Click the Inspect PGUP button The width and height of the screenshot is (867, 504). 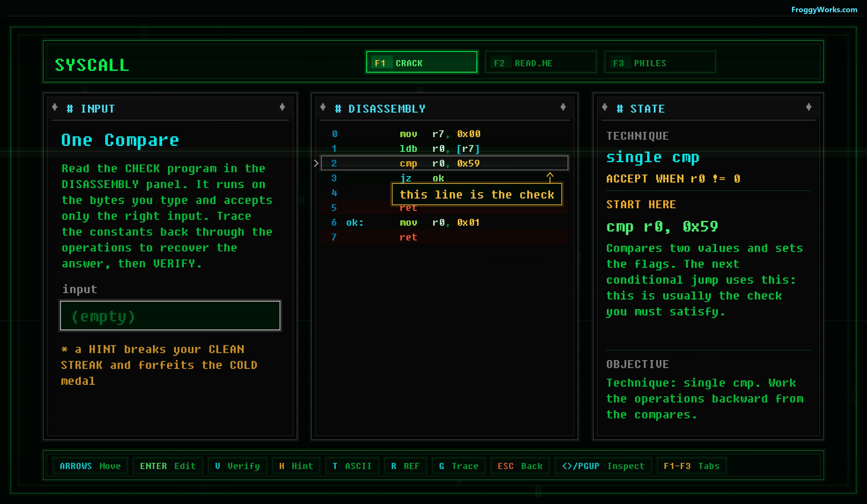(603, 466)
